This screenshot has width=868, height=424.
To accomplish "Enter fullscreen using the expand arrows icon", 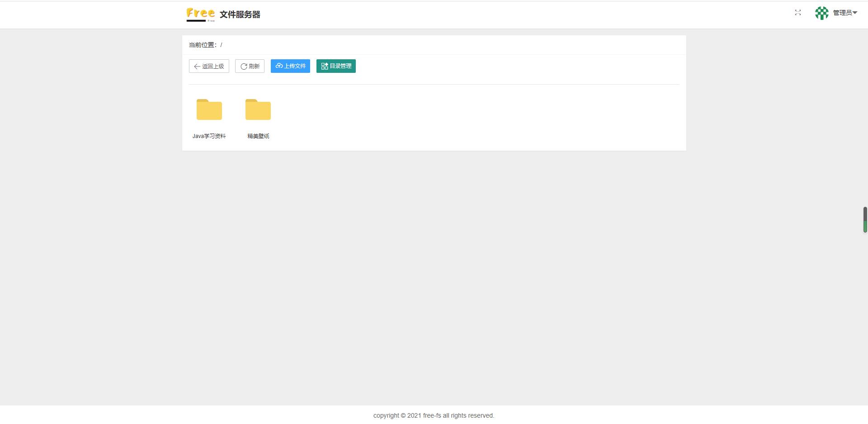I will 798,13.
